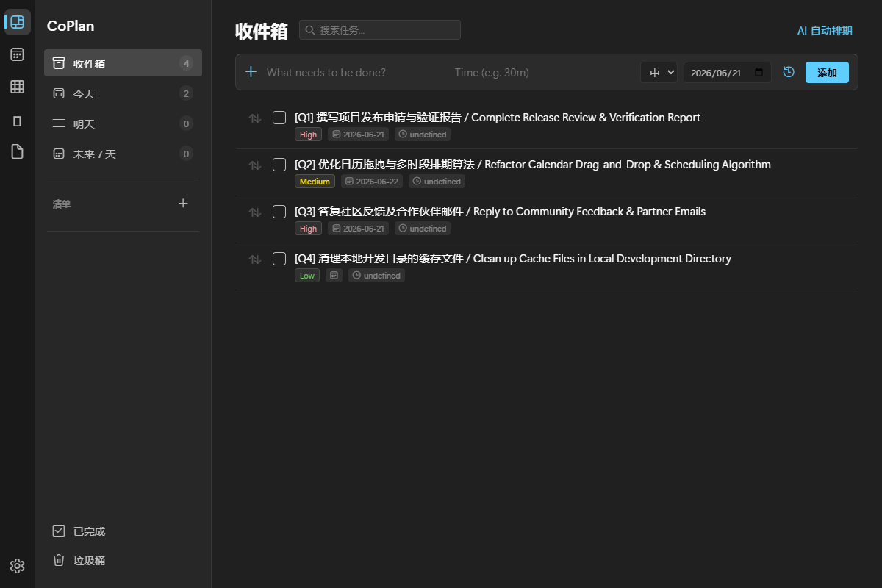Click the 今天 count badge 2

[x=187, y=93]
